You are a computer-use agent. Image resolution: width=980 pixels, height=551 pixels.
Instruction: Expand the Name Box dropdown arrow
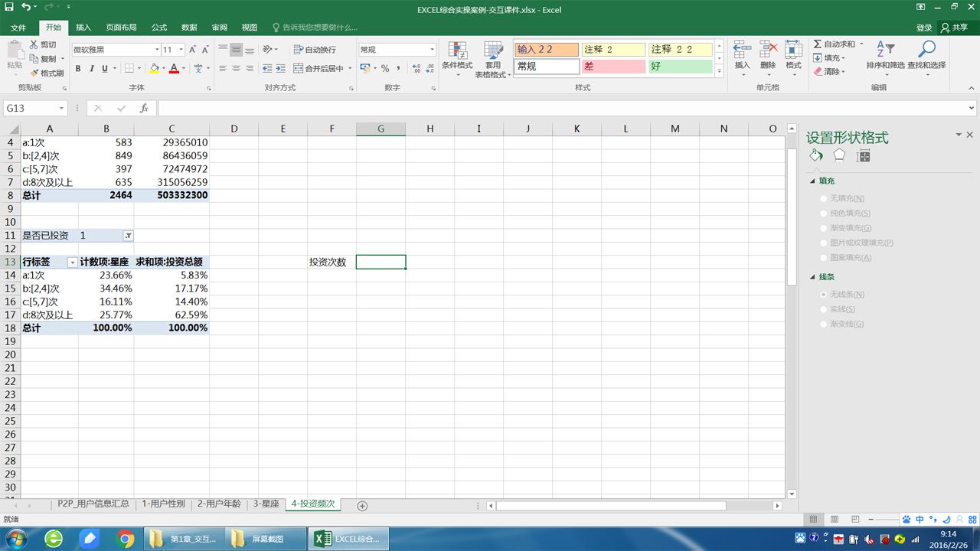(61, 109)
